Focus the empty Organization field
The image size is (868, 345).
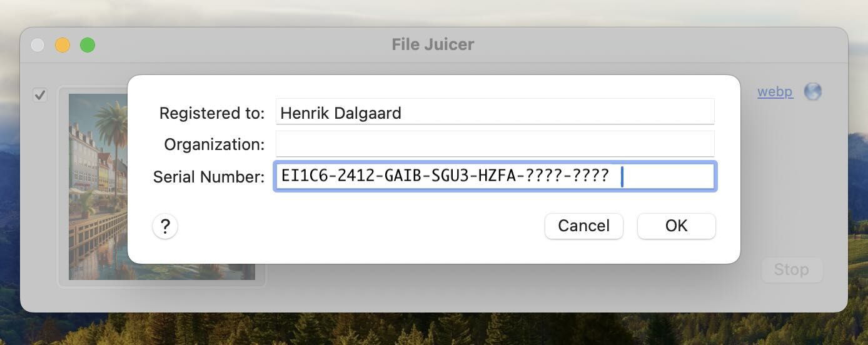coord(495,144)
